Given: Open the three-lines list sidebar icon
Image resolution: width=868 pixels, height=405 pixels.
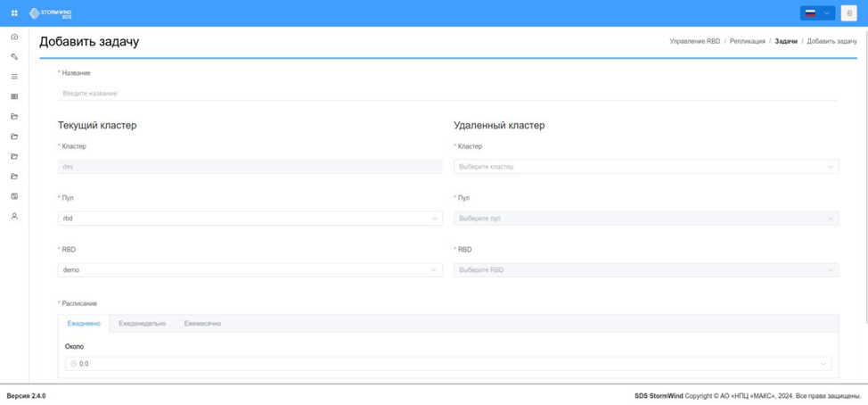Looking at the screenshot, I should click(14, 77).
